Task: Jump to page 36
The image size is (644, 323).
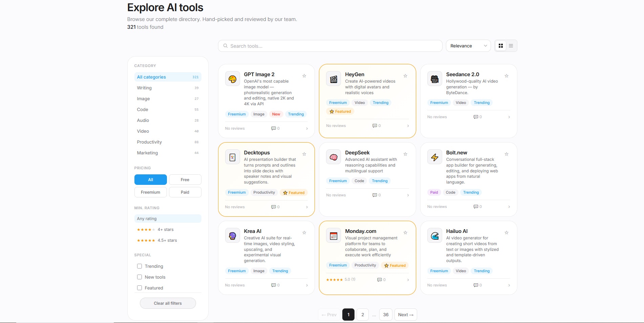Action: [x=386, y=315]
